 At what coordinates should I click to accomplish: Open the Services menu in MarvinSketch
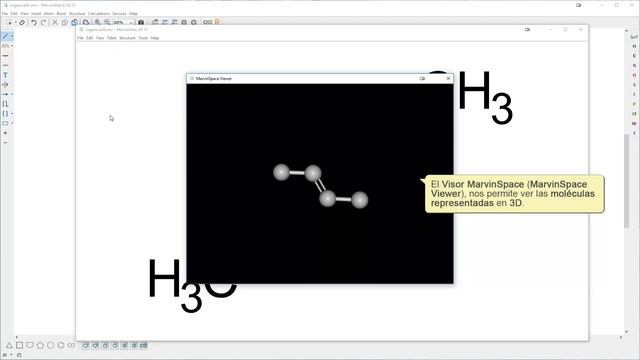(x=119, y=13)
